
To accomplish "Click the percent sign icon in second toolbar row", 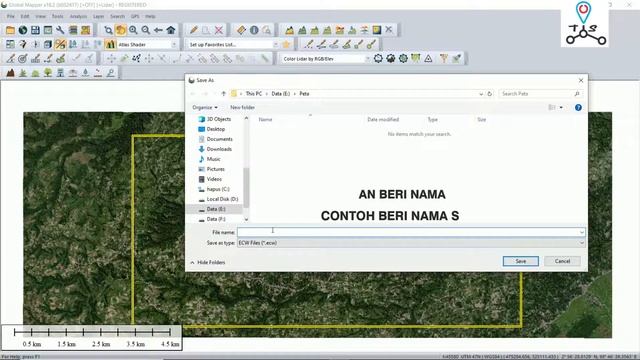I will 60,44.
